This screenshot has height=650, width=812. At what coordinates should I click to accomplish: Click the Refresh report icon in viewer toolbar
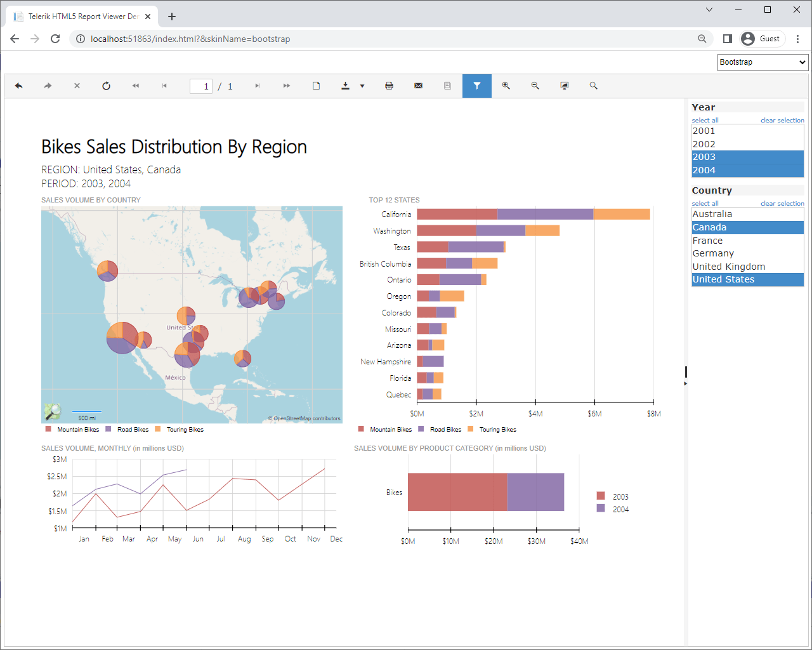[106, 86]
